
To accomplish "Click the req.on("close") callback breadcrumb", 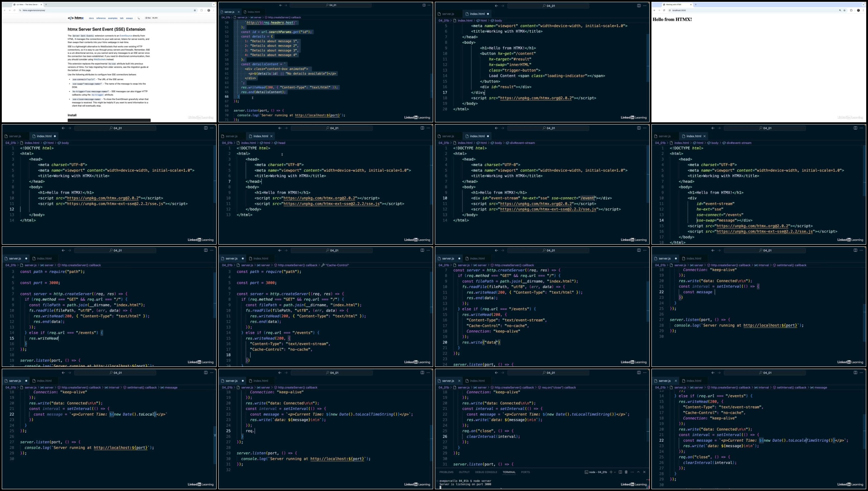I will (x=557, y=388).
